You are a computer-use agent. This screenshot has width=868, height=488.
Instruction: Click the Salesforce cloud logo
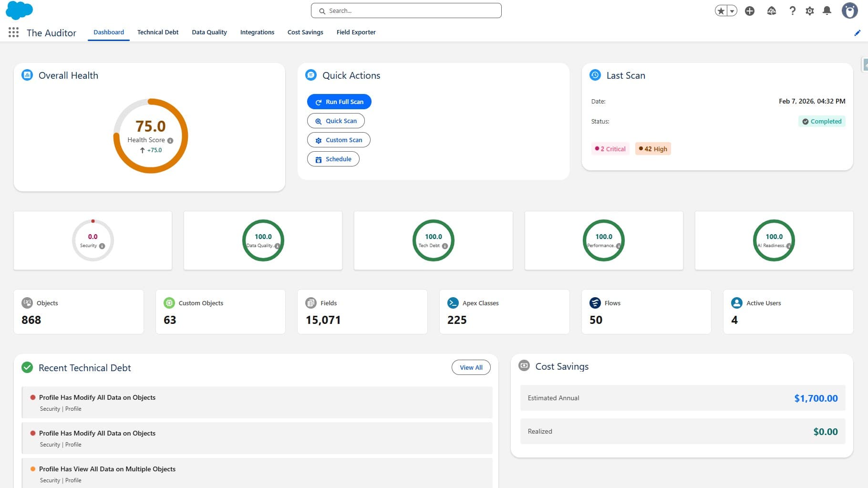pos(19,10)
